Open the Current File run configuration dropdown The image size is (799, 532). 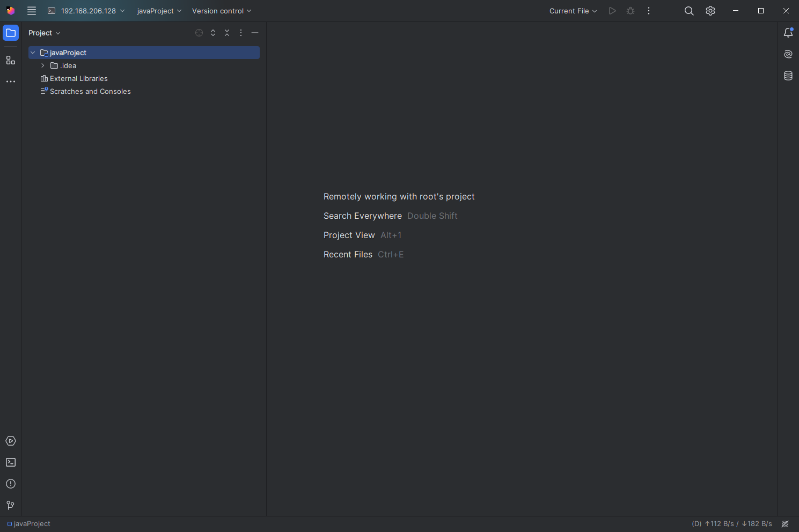tap(573, 11)
